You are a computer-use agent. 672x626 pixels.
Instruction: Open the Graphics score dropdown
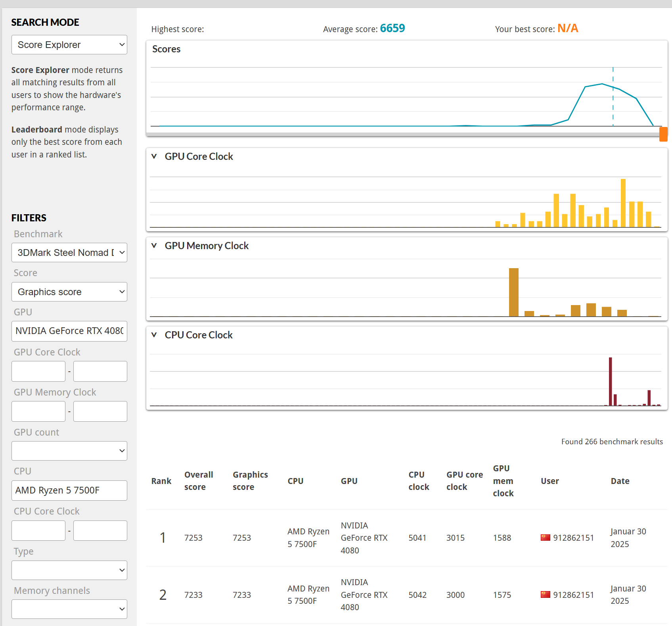(69, 292)
